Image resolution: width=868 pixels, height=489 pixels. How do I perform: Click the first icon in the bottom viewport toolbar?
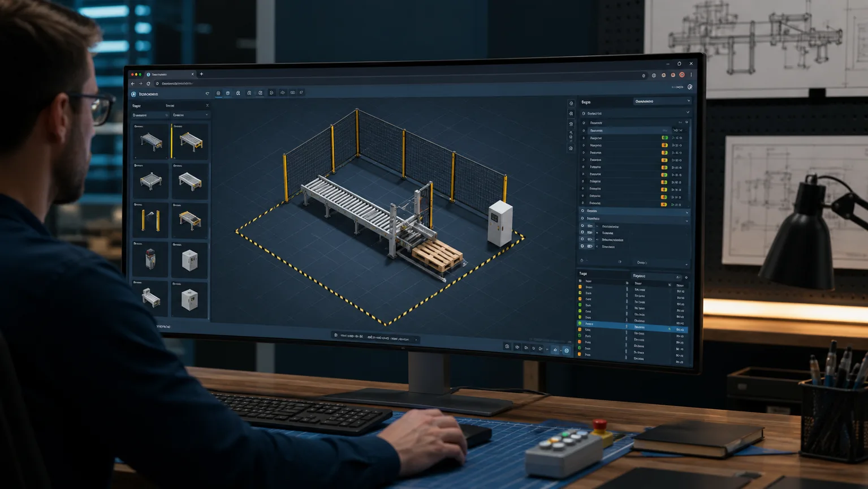tap(507, 346)
